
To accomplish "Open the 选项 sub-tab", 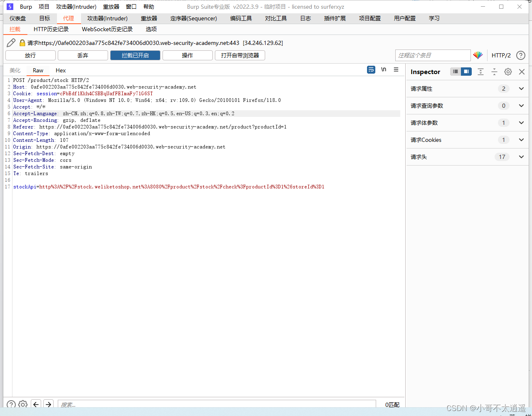I will click(x=151, y=29).
